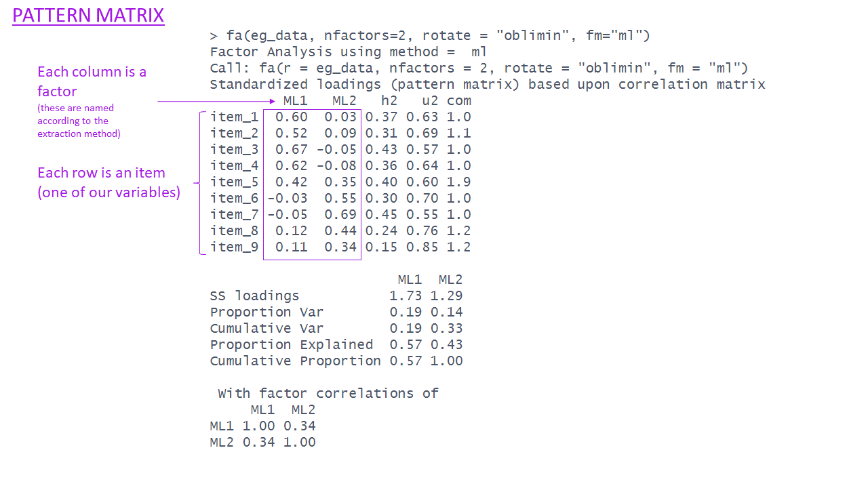Select the item_1 row label
868x488 pixels.
pos(235,117)
